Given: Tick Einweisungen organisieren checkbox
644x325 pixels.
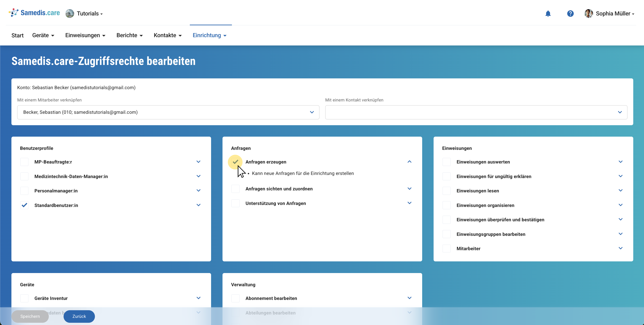Looking at the screenshot, I should pyautogui.click(x=446, y=205).
